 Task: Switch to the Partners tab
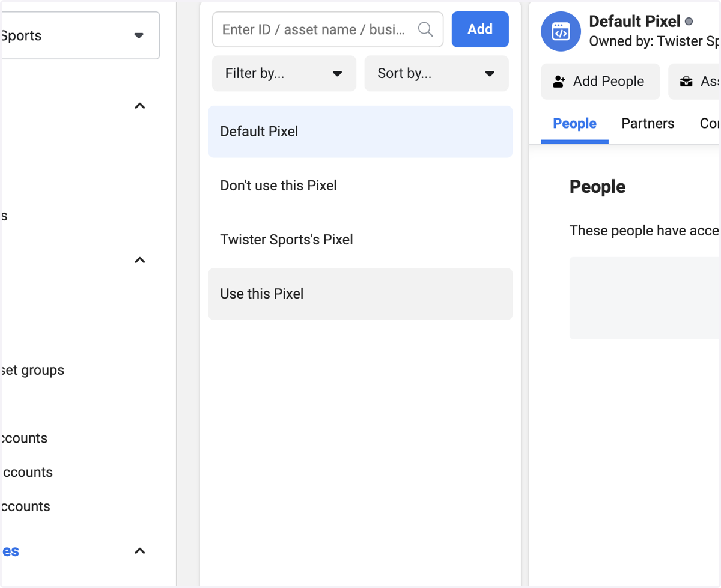tap(648, 124)
